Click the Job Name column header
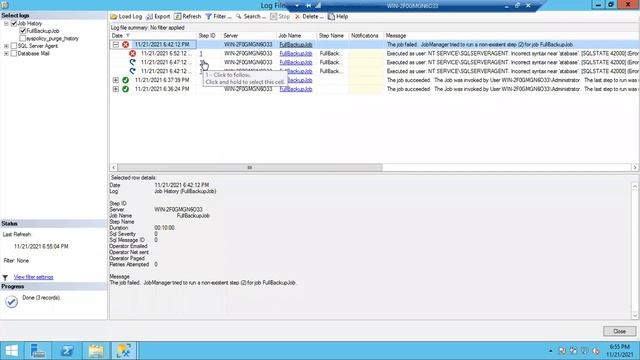This screenshot has height=360, width=640. click(296, 36)
